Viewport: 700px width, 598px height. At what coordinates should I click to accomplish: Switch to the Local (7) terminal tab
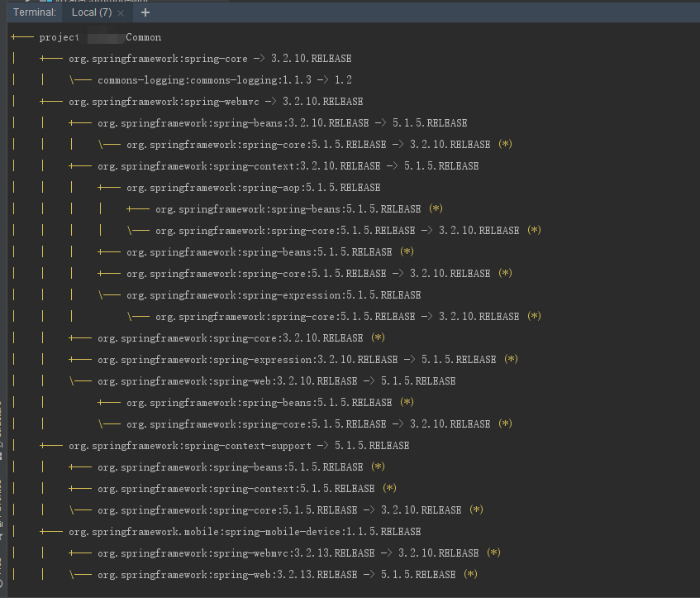coord(91,12)
